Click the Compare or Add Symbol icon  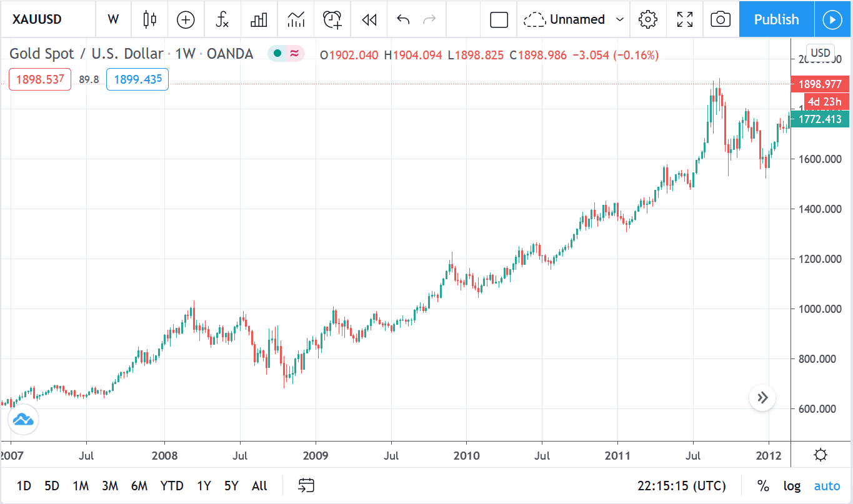(186, 19)
